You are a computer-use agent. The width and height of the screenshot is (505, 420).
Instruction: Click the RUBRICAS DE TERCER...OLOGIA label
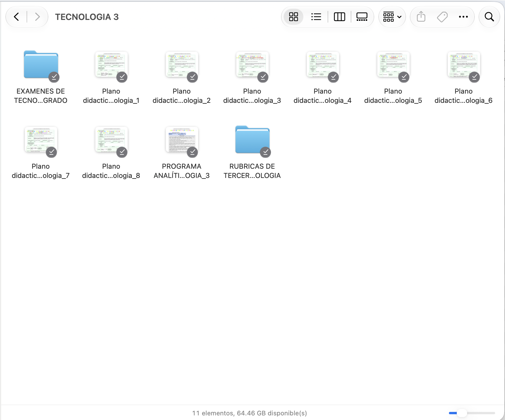click(x=252, y=171)
